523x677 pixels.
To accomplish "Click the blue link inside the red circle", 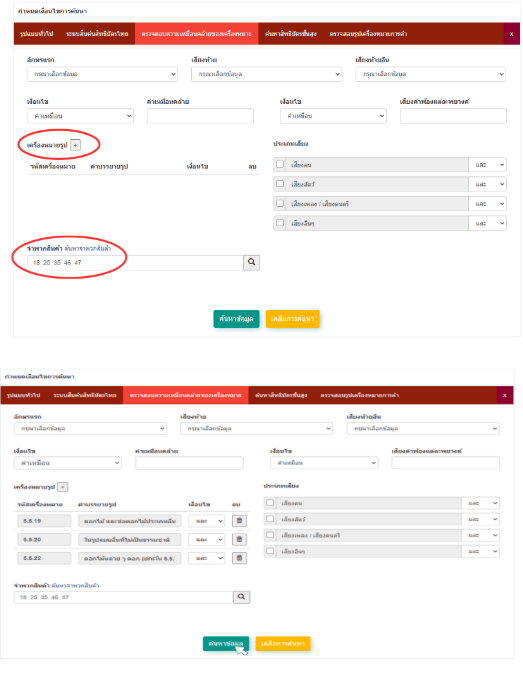I will click(x=88, y=248).
